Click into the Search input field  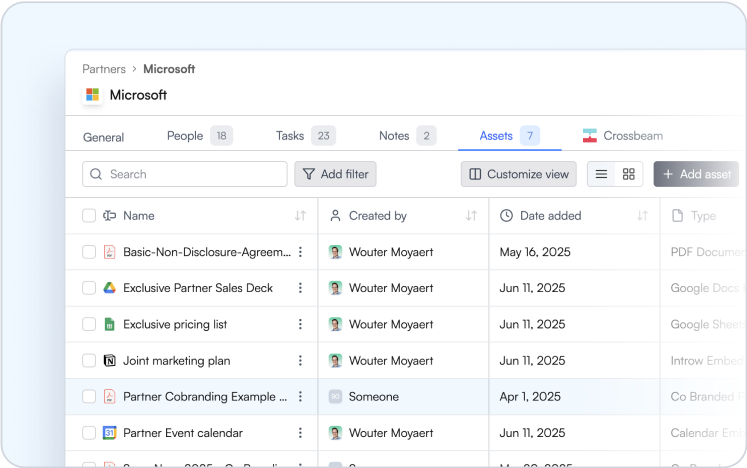click(185, 174)
